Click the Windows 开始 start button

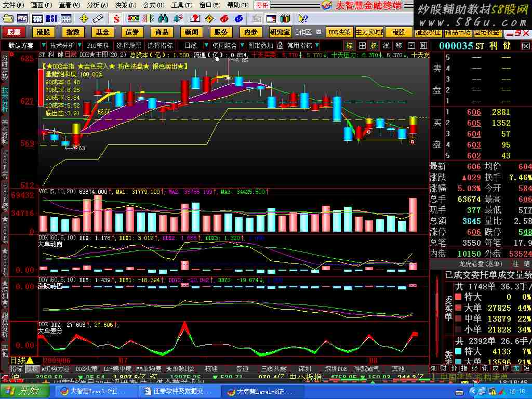pyautogui.click(x=25, y=391)
